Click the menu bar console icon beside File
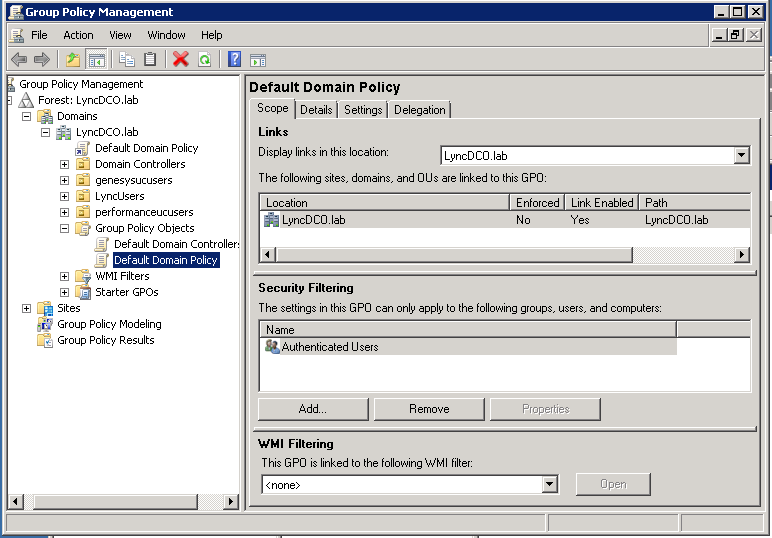This screenshot has width=772, height=538. coord(17,35)
